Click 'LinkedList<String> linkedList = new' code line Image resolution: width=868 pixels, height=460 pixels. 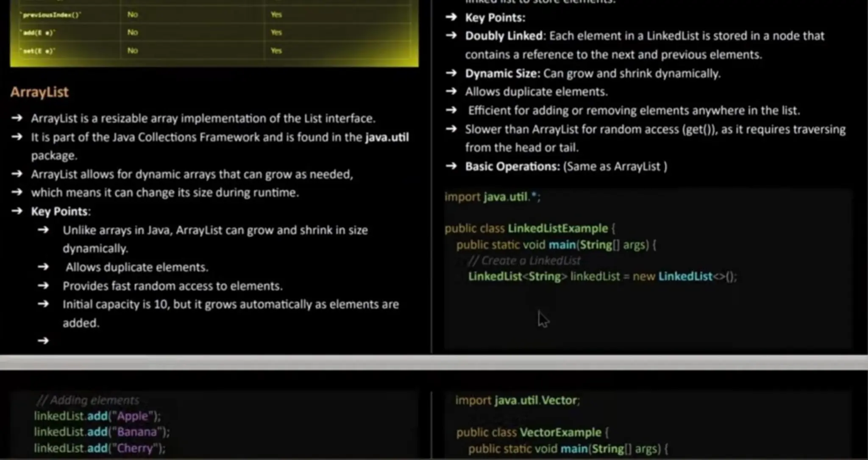(x=603, y=277)
